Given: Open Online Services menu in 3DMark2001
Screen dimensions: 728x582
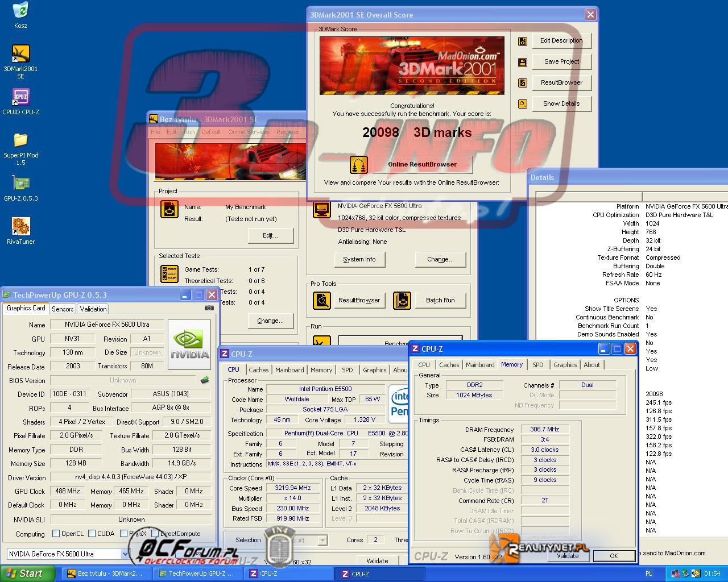Looking at the screenshot, I should point(249,132).
